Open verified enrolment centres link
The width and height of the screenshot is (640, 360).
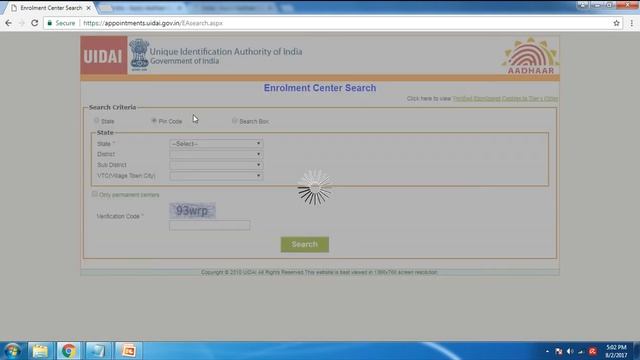505,98
